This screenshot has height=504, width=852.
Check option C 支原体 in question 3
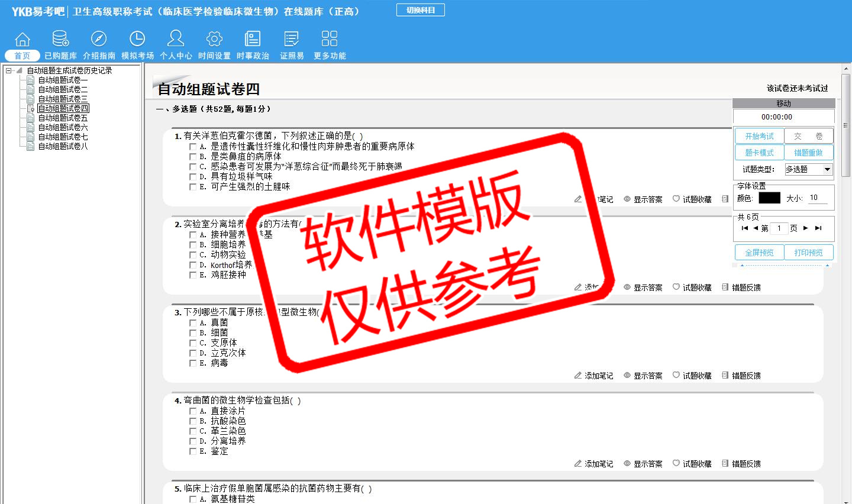point(193,343)
